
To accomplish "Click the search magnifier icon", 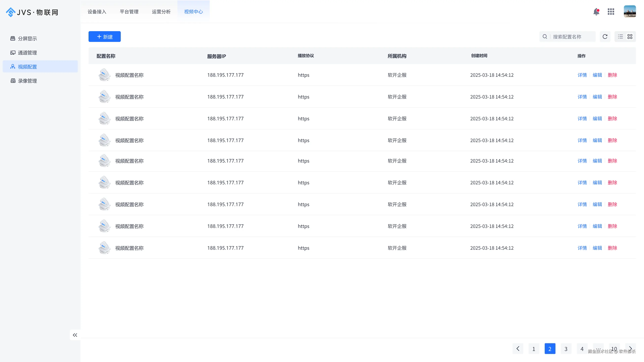I will pyautogui.click(x=545, y=37).
